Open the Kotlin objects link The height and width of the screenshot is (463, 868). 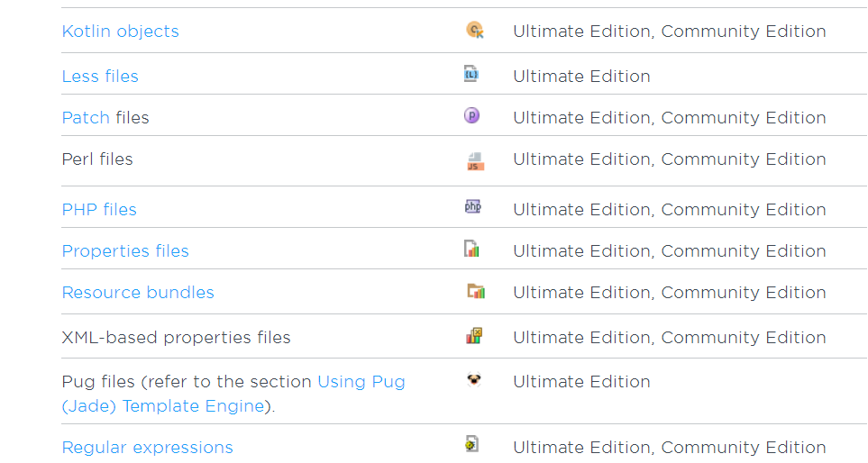(x=120, y=32)
